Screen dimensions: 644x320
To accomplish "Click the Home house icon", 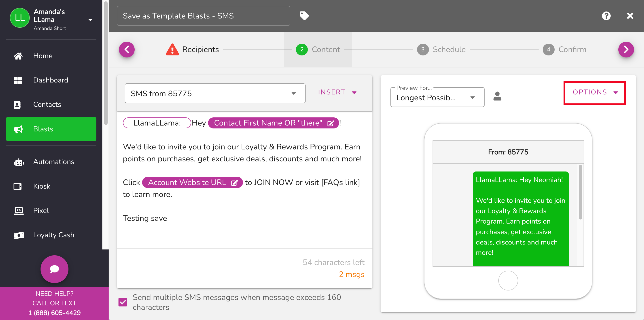I will (18, 56).
